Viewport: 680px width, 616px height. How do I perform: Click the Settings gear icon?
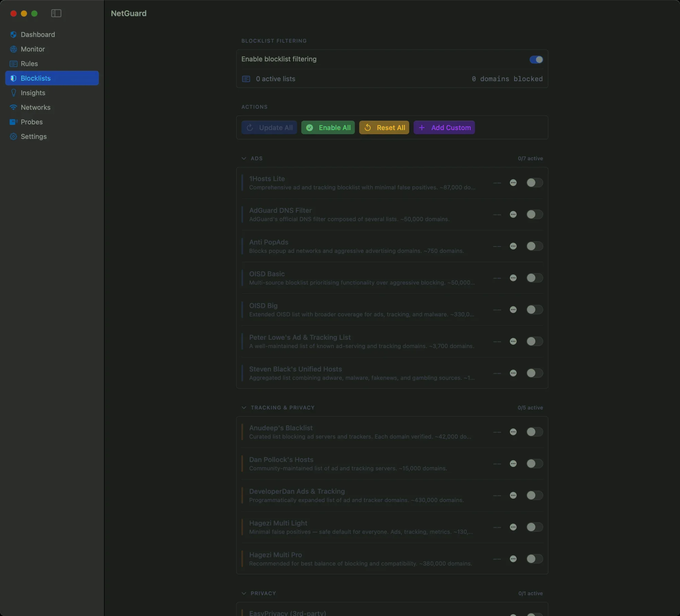pyautogui.click(x=13, y=136)
